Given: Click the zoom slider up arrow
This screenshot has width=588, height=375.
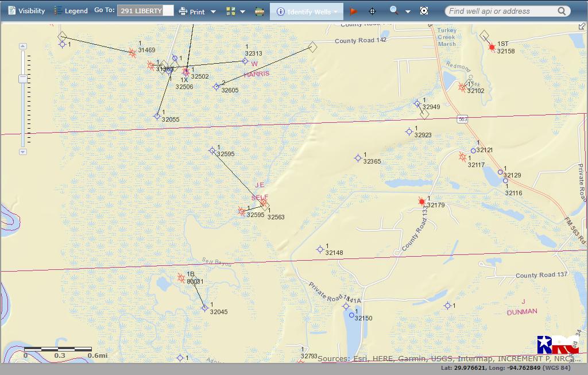Looking at the screenshot, I should tap(23, 46).
